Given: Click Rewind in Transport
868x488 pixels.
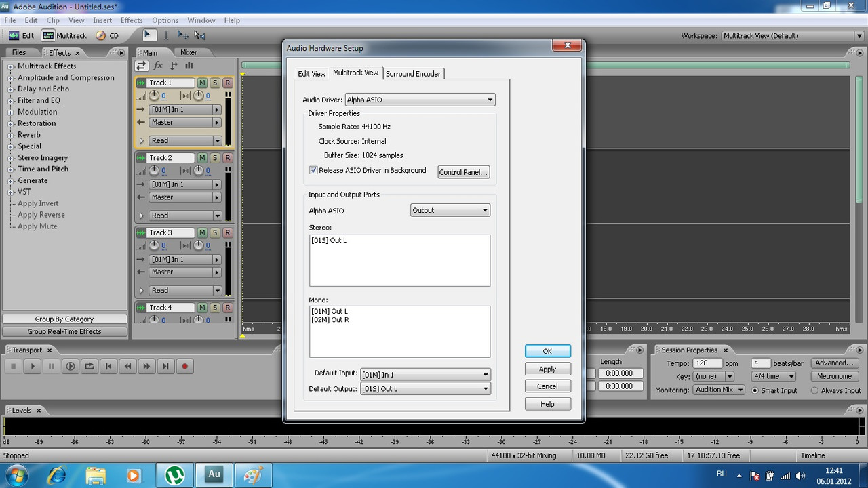Looking at the screenshot, I should (x=127, y=366).
